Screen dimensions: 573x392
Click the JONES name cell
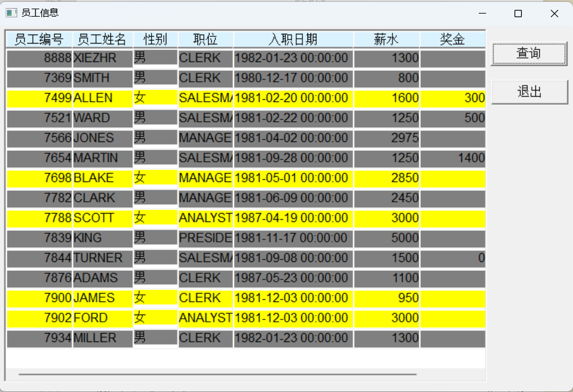(x=103, y=138)
